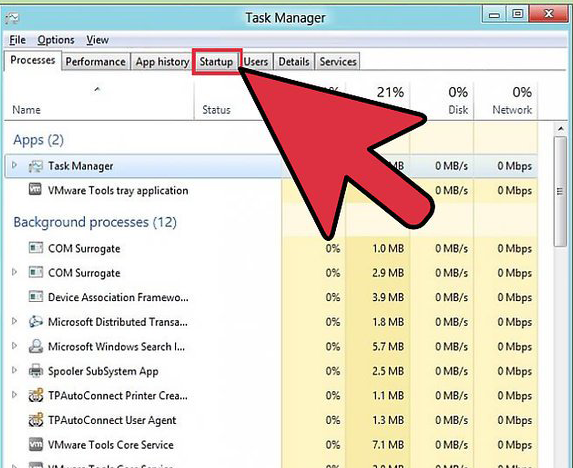Sort processes by Status column

tap(216, 110)
